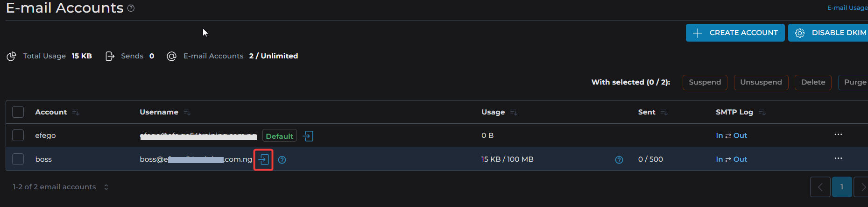Sort by Usage column sort icon
The height and width of the screenshot is (207, 868).
(x=514, y=113)
